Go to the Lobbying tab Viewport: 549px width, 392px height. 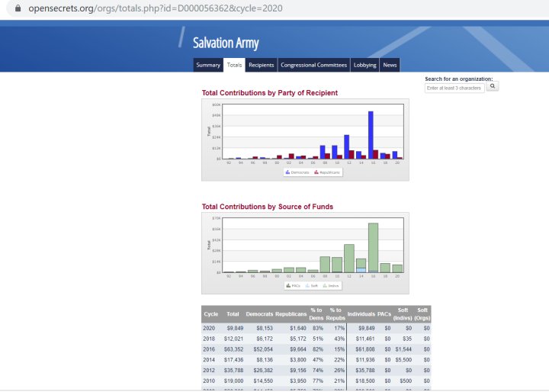364,65
